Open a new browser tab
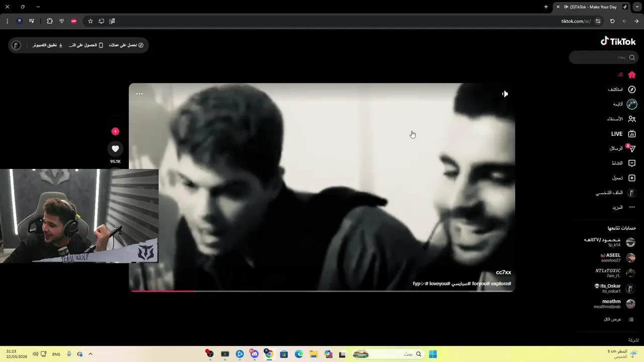The height and width of the screenshot is (362, 644). [x=546, y=7]
